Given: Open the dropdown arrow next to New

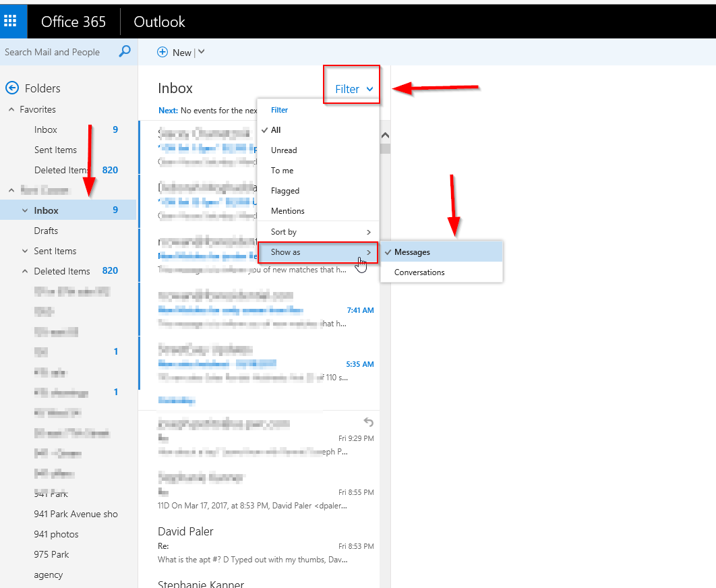Looking at the screenshot, I should 201,52.
